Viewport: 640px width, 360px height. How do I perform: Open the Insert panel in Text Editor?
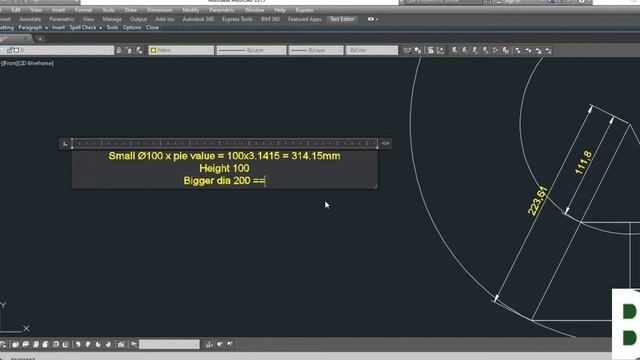pos(58,28)
